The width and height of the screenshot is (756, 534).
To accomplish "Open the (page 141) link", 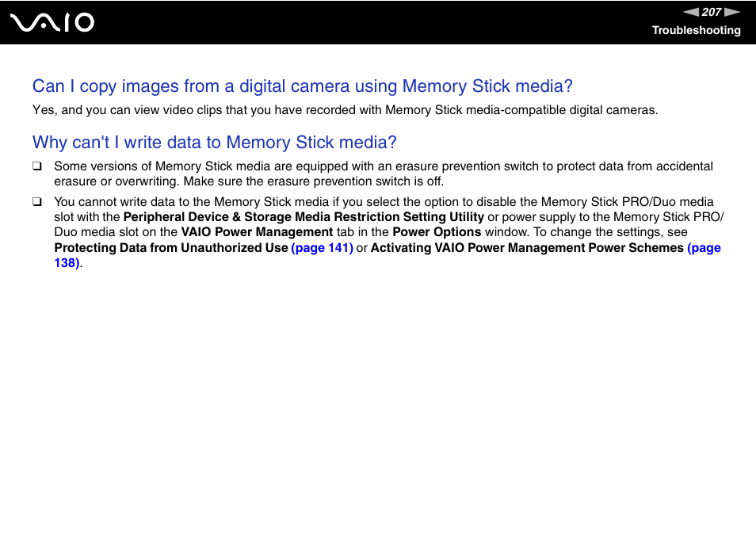I will (x=322, y=248).
